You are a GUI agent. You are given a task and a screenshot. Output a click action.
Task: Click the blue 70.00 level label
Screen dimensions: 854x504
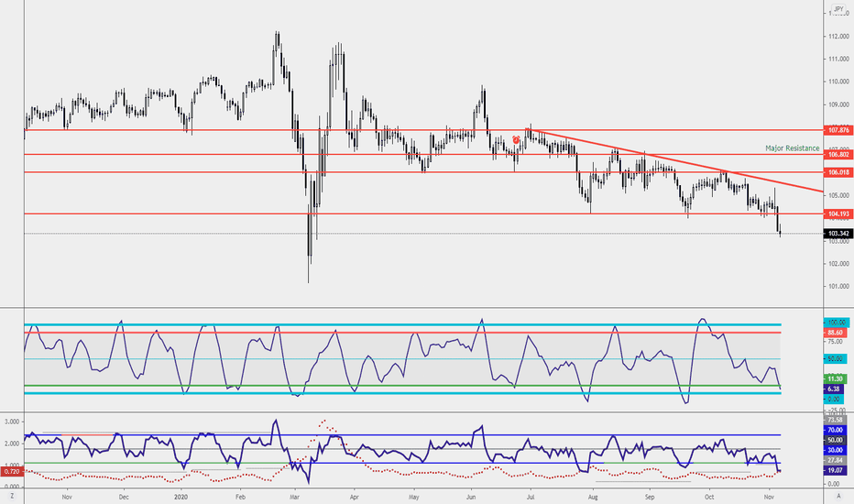pyautogui.click(x=835, y=430)
